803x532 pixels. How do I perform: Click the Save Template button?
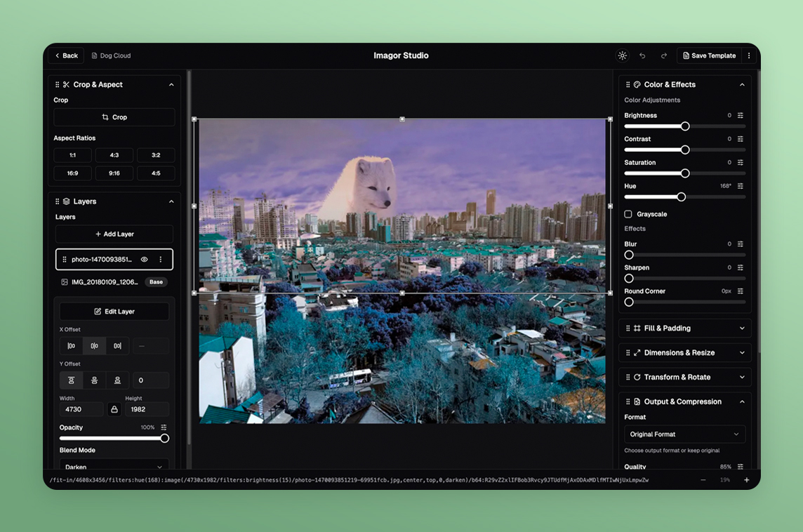tap(708, 56)
